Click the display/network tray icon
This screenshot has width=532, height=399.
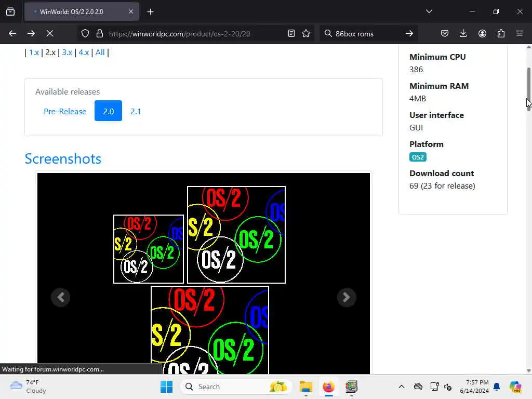tap(435, 387)
